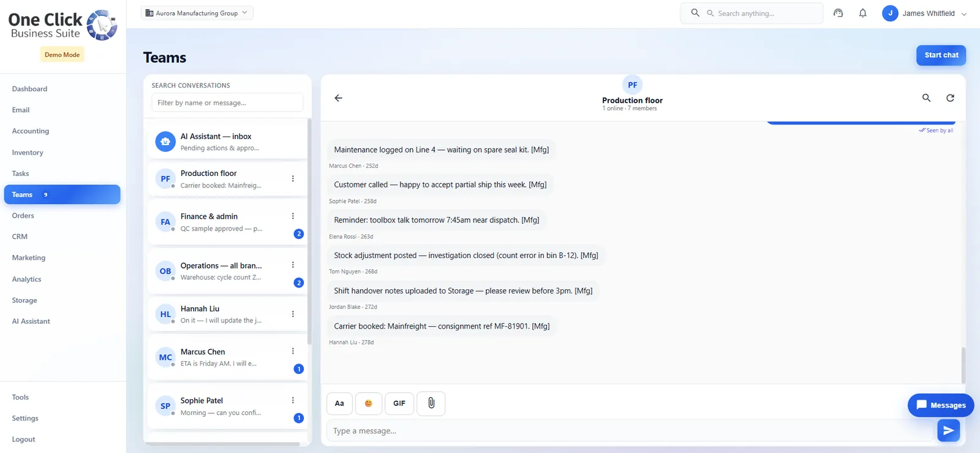Open options menu for Operations conversation
The height and width of the screenshot is (453, 980).
tap(293, 265)
